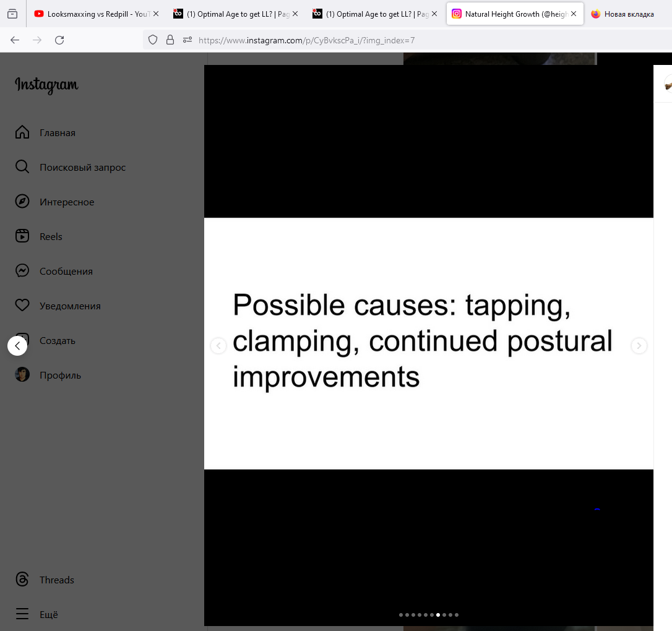
Task: Open the site lock security info
Action: pos(170,40)
